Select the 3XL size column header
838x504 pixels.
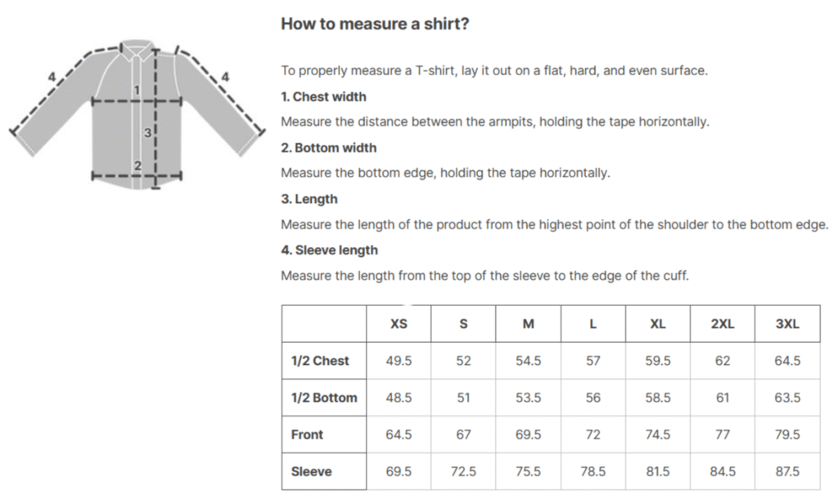point(788,324)
